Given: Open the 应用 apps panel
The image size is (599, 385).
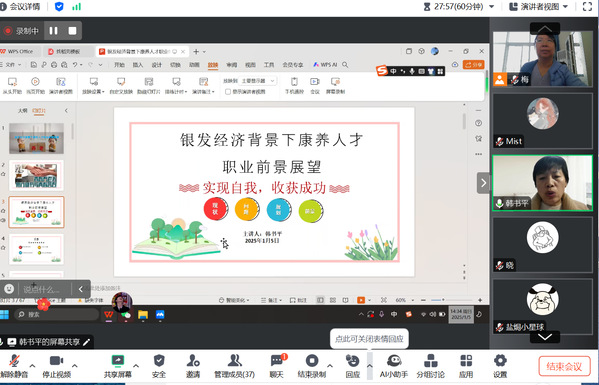Looking at the screenshot, I should coord(466,366).
